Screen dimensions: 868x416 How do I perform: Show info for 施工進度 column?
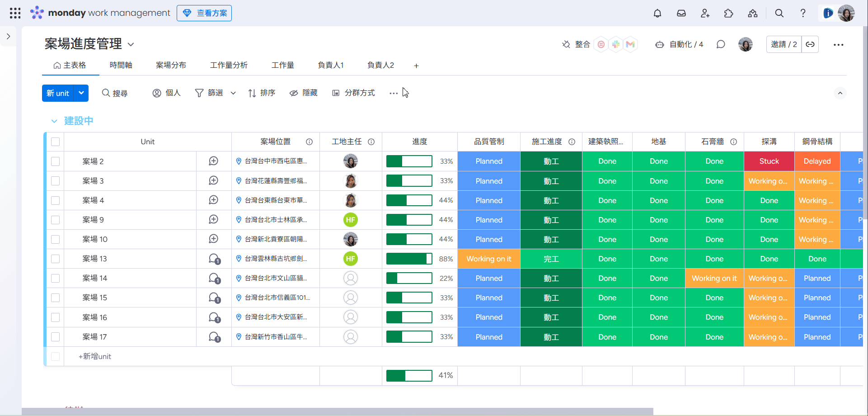pos(572,142)
